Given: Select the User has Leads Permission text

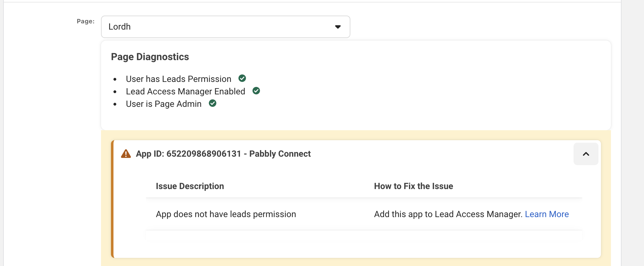Looking at the screenshot, I should click(179, 79).
